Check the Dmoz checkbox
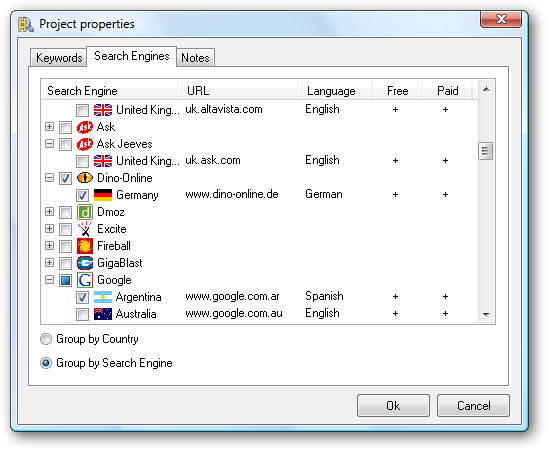This screenshot has width=547, height=450. 65,212
